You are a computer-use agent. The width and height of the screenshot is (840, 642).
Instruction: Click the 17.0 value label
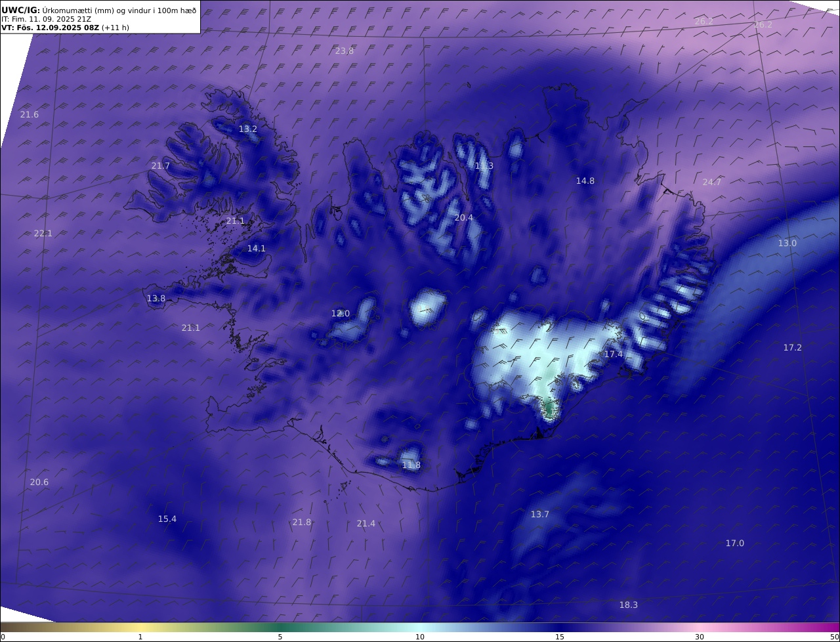pos(735,544)
